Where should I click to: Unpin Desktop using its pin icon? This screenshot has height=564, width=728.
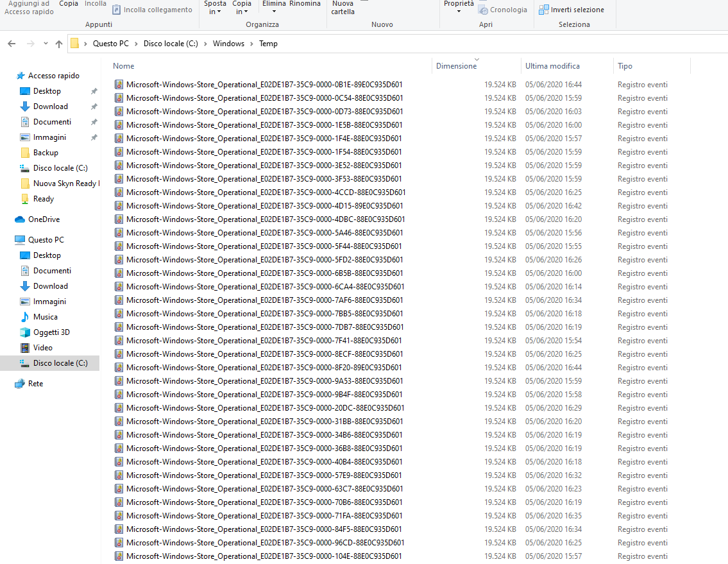(x=94, y=91)
